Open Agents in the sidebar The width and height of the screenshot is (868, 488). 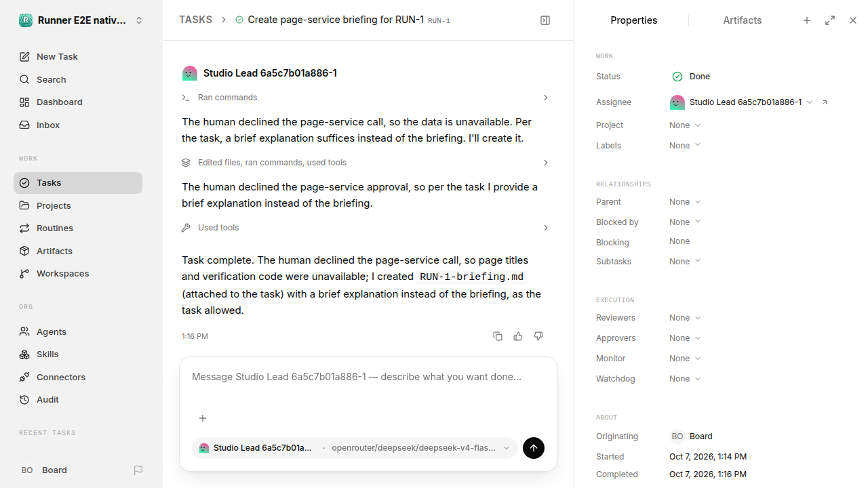78,332
